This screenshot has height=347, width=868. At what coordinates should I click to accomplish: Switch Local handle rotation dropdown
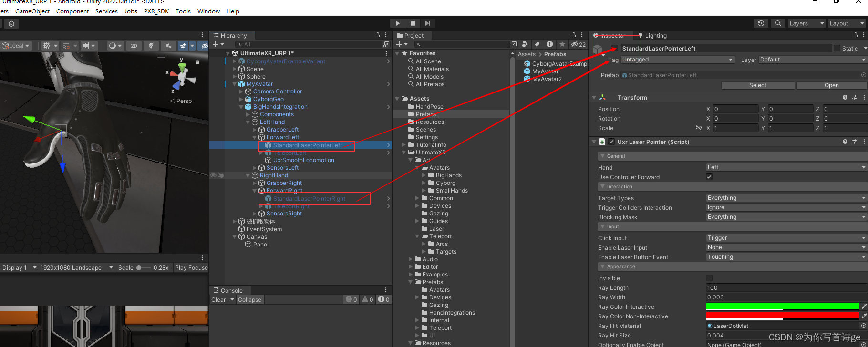pos(16,46)
